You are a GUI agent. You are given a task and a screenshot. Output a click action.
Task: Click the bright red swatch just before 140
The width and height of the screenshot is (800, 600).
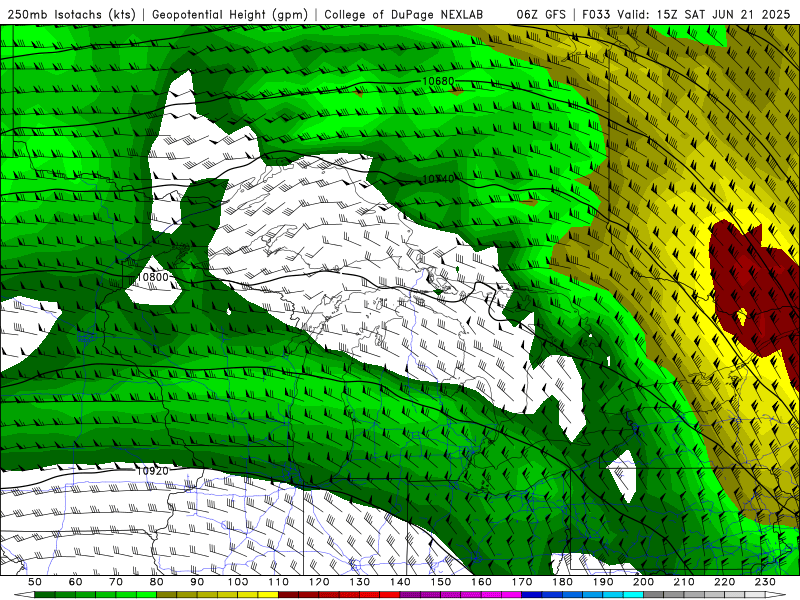coord(390,595)
